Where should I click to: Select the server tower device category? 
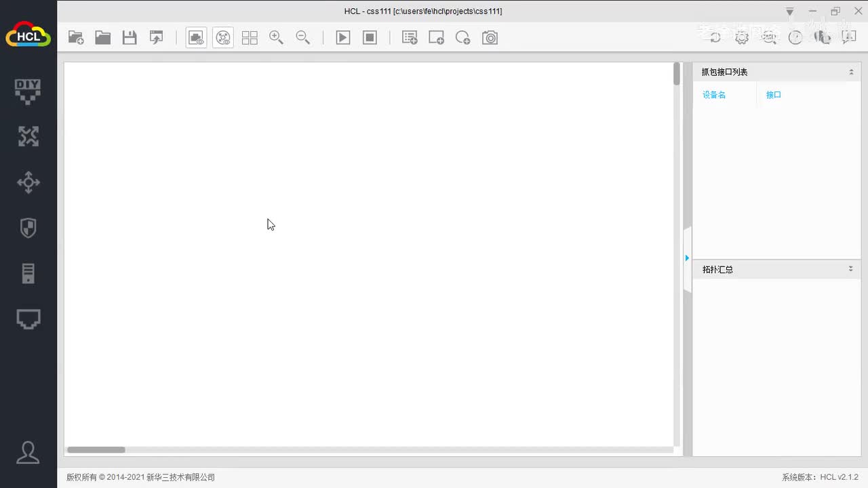click(x=28, y=273)
